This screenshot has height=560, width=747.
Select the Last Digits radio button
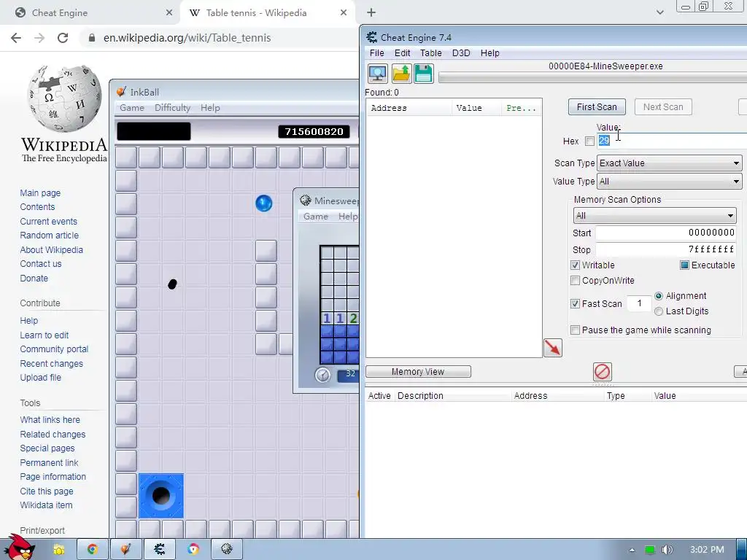pos(659,311)
